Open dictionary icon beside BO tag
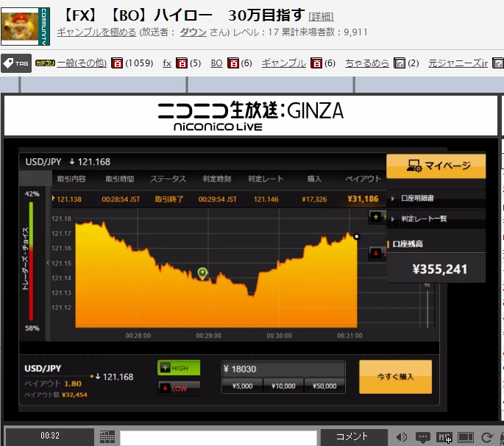The height and width of the screenshot is (446, 504). tap(233, 63)
